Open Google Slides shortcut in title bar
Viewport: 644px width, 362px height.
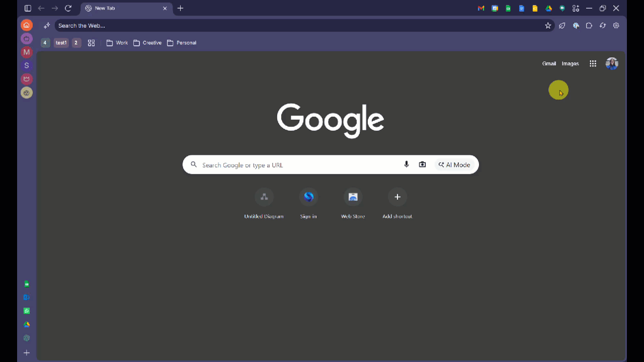[x=535, y=8]
